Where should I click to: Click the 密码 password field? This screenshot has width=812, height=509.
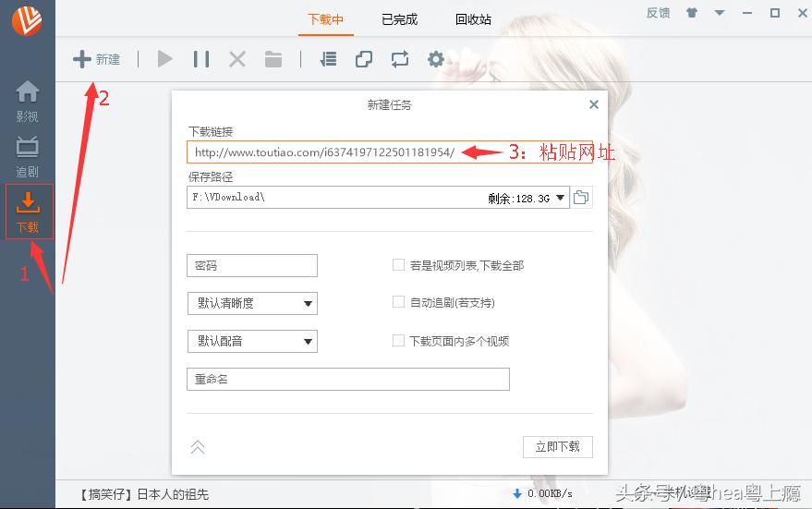251,266
